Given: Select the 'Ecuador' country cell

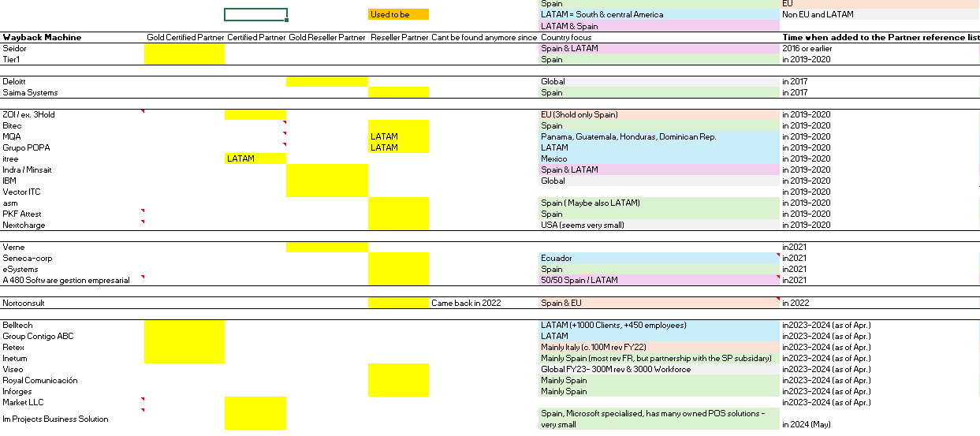Looking at the screenshot, I should pyautogui.click(x=659, y=258).
